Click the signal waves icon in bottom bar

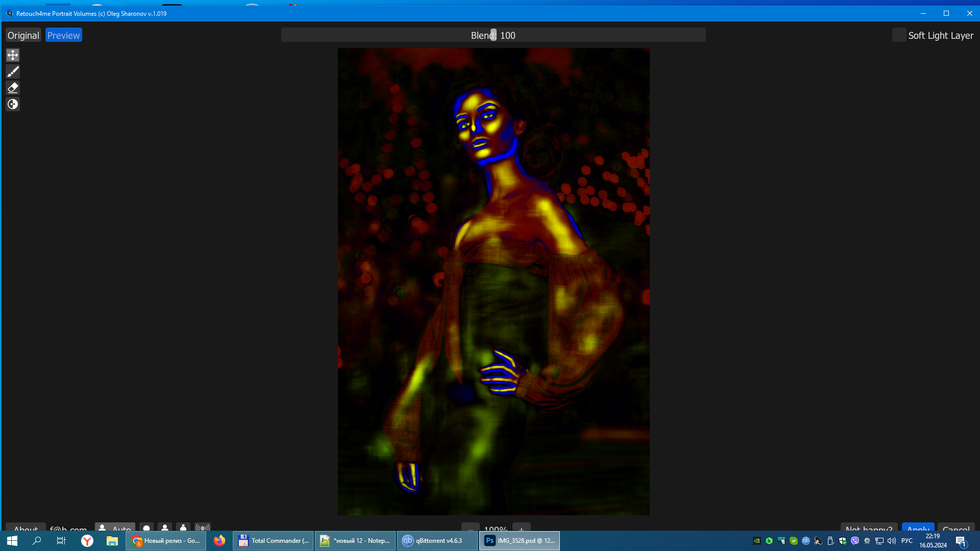203,528
